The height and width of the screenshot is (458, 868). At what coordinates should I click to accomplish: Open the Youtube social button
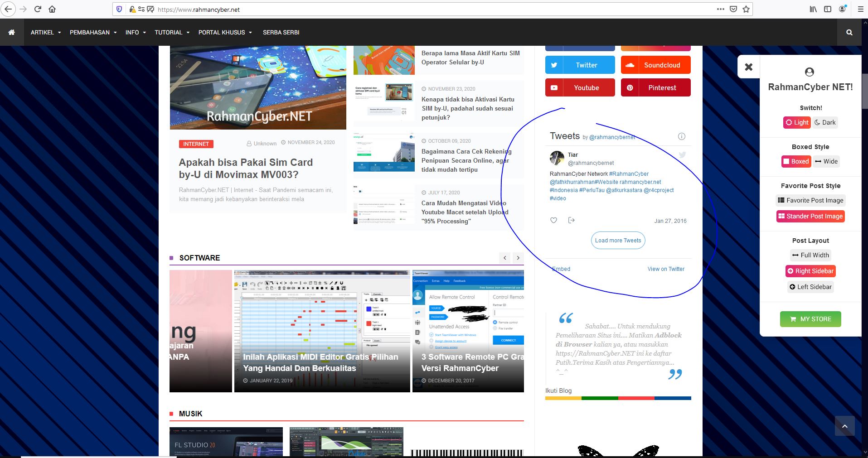point(580,87)
